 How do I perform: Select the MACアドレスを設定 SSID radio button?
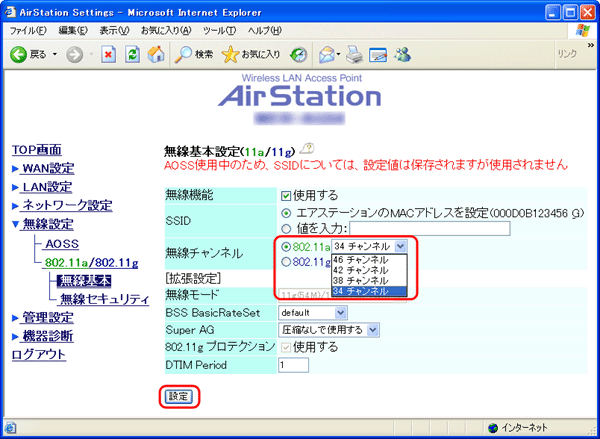tap(286, 213)
